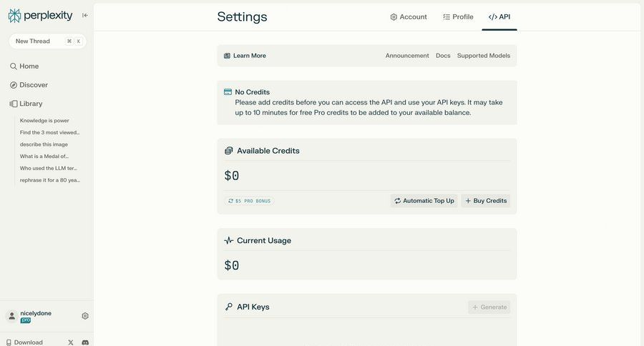Open Supported Models link
Screen dimensions: 644x346
point(484,56)
